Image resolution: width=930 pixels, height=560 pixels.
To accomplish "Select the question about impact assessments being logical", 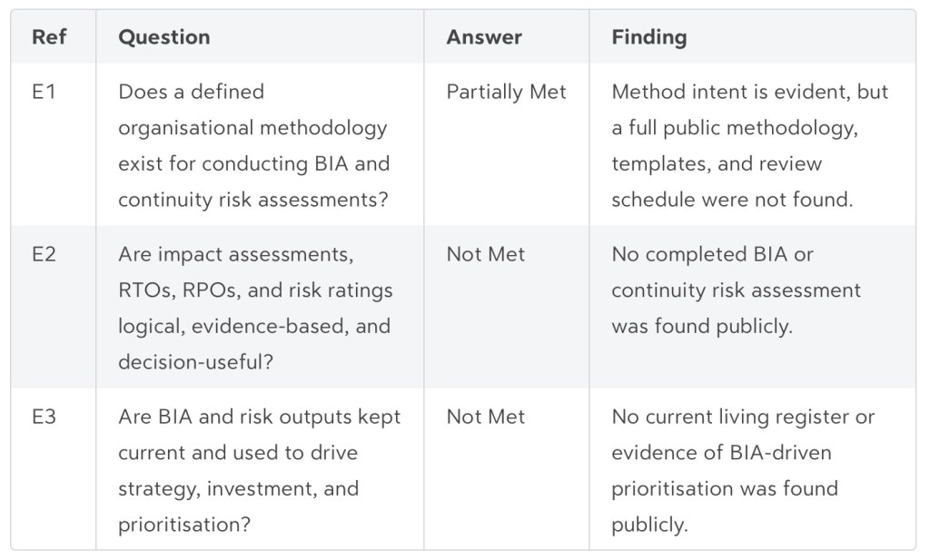I will 255,307.
